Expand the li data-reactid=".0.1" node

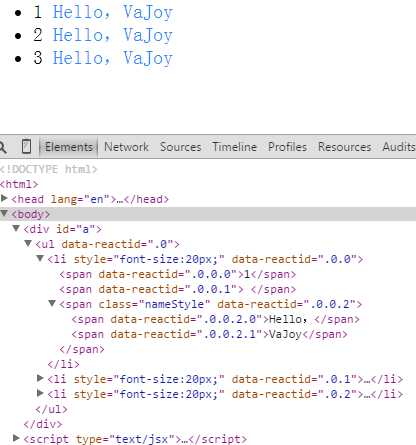pyautogui.click(x=40, y=378)
